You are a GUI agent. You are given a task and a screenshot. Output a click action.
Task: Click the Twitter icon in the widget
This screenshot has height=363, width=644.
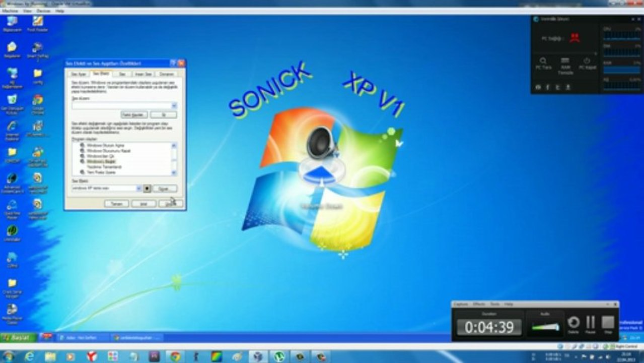[x=557, y=87]
